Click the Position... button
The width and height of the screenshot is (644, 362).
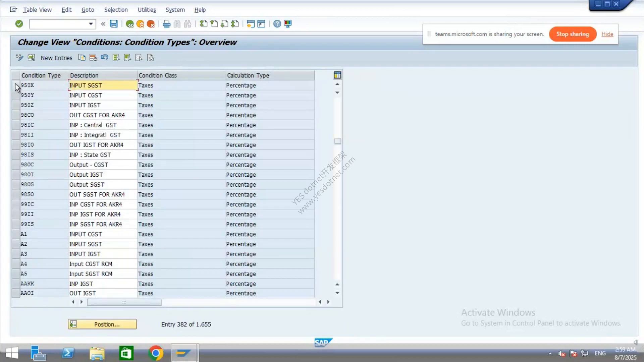coord(102,324)
